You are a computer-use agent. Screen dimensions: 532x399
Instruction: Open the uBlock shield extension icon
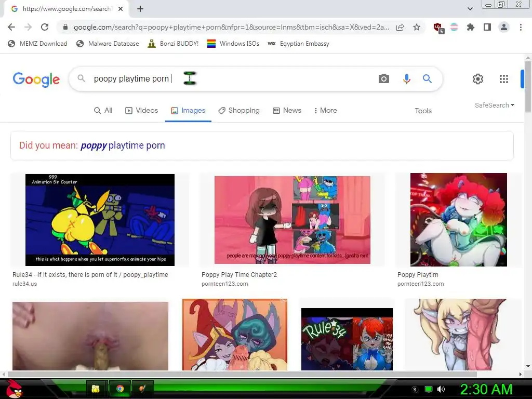438,28
